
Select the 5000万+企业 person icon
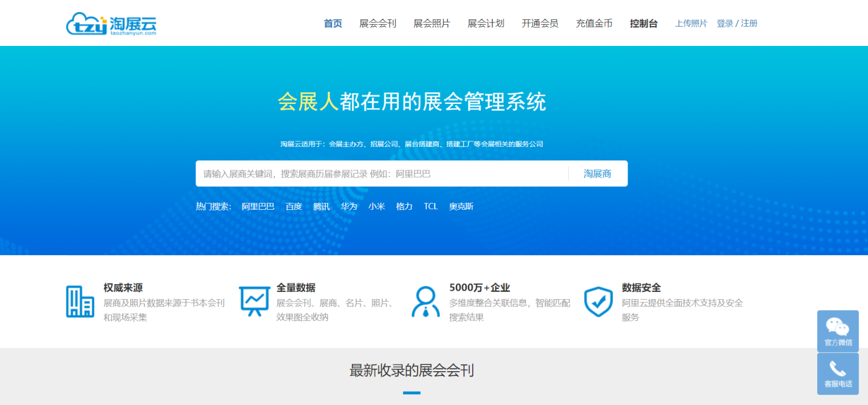[x=427, y=300]
